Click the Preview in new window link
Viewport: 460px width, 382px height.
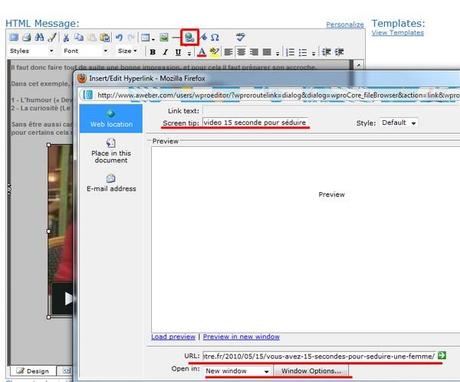pos(241,337)
